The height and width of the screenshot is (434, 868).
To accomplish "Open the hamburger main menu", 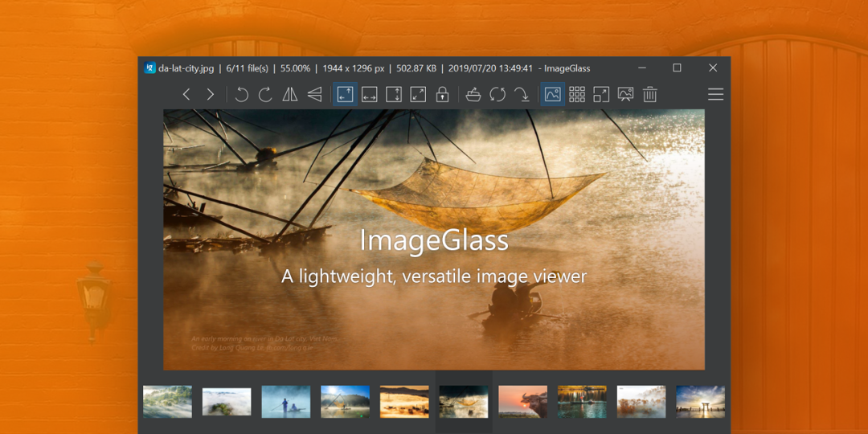I will coord(716,95).
